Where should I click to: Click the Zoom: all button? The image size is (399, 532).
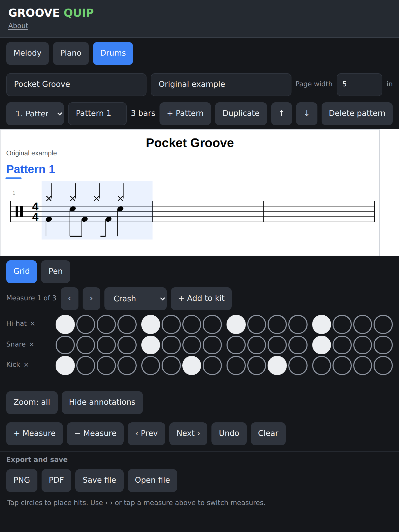tap(32, 402)
